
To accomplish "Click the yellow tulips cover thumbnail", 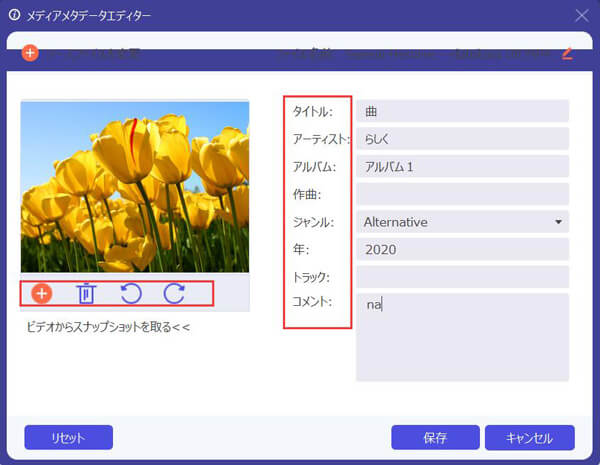I will tap(135, 186).
